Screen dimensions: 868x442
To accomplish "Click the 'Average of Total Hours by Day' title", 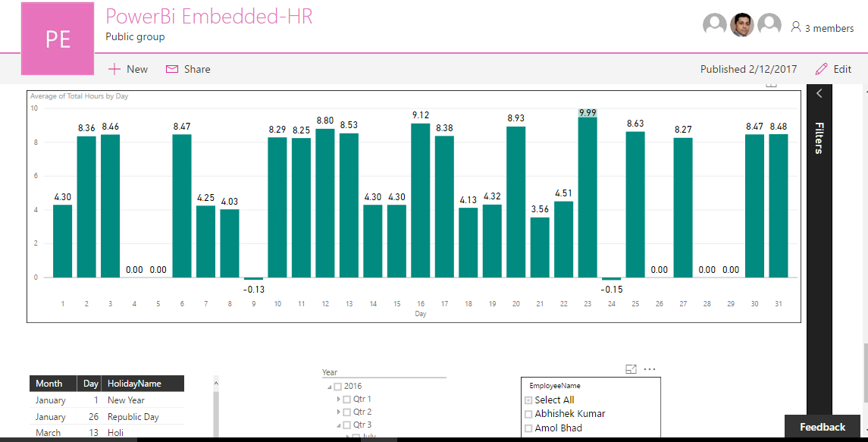I will (79, 96).
